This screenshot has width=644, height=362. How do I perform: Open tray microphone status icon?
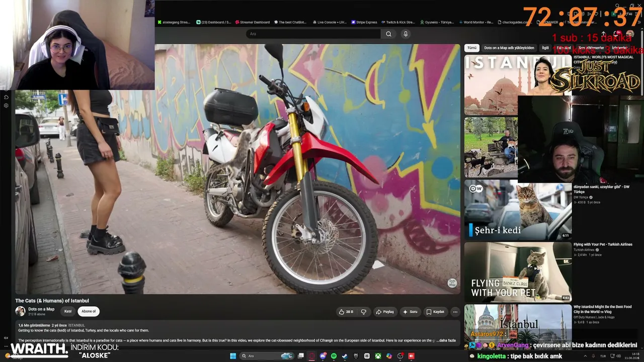pos(594,356)
